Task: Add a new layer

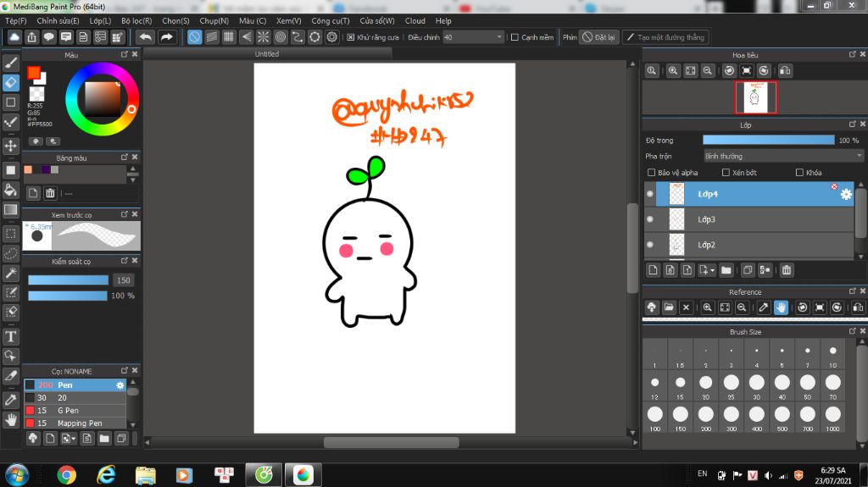Action: (653, 270)
